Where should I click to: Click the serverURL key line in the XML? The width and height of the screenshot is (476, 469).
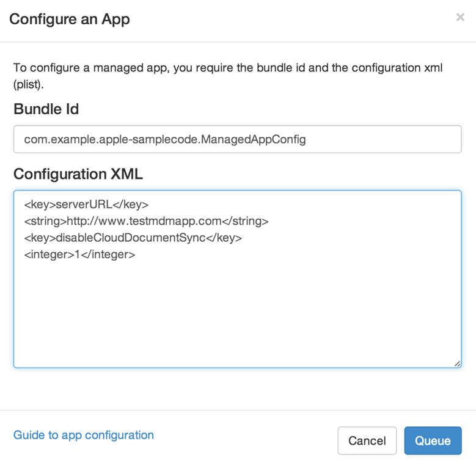pos(86,205)
